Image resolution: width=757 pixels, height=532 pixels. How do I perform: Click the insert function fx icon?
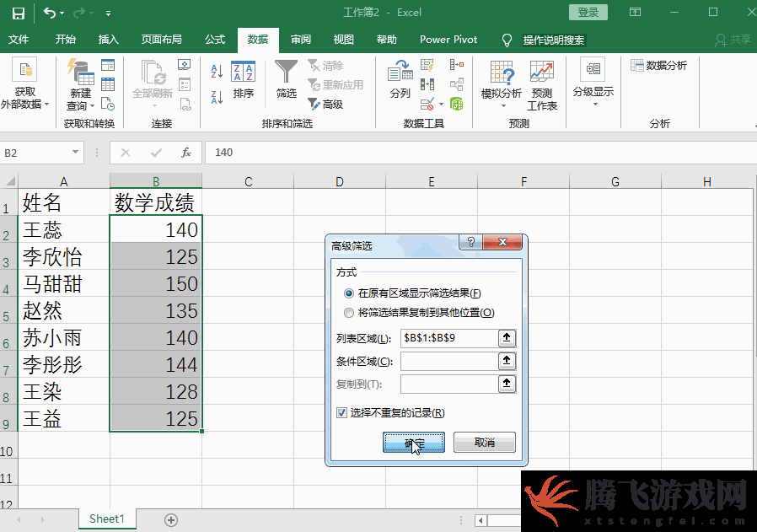(185, 153)
